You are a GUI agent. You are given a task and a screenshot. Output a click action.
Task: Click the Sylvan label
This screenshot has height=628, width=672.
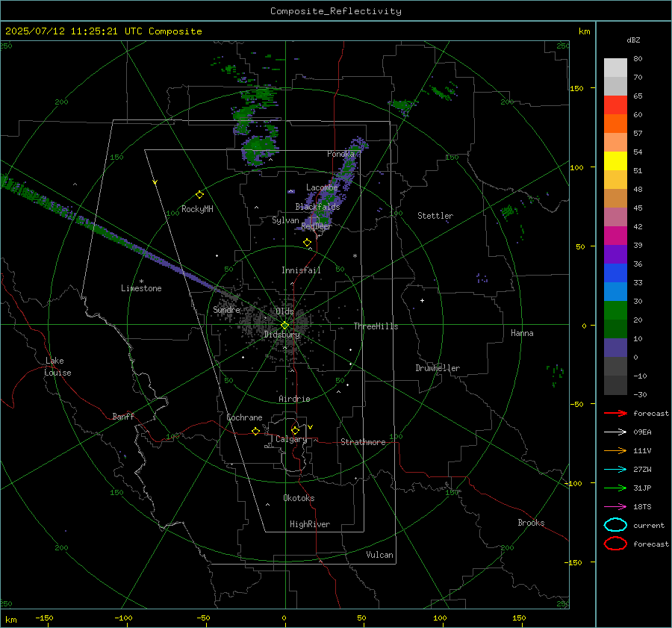point(285,220)
